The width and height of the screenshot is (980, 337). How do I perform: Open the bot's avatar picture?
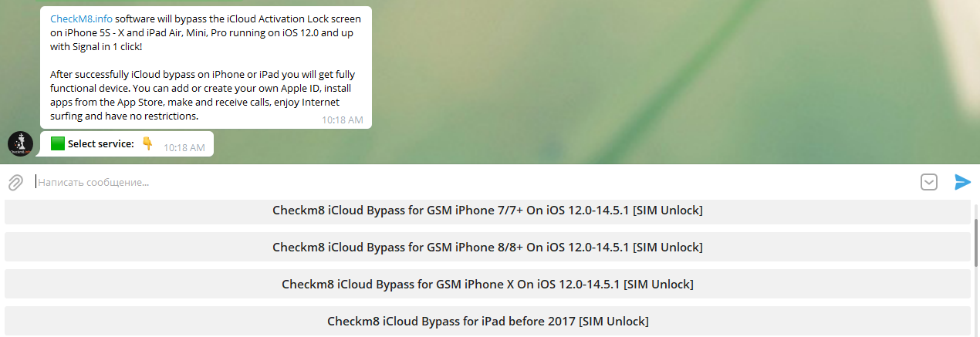(20, 143)
